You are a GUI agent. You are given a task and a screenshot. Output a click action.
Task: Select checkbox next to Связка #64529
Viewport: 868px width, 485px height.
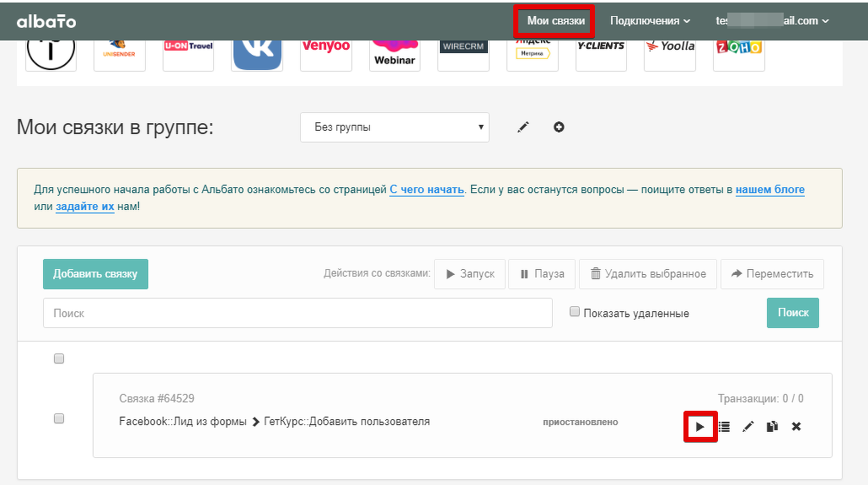click(x=59, y=418)
